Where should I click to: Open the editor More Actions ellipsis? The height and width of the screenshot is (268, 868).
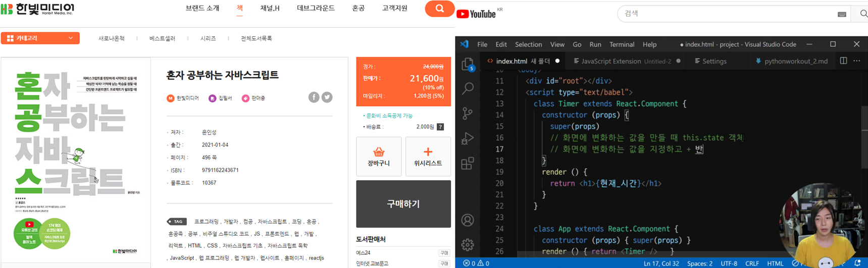tap(857, 61)
